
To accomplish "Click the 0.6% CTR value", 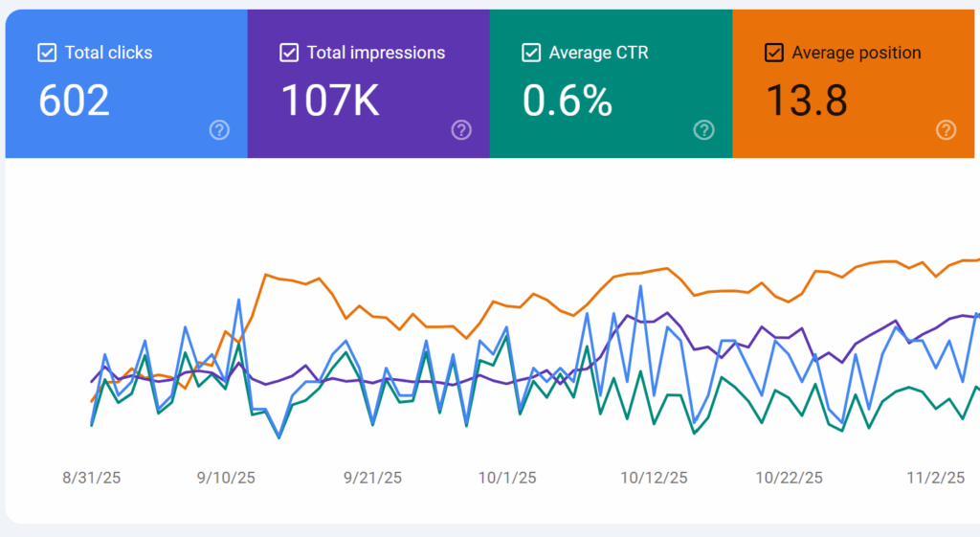I will tap(568, 100).
